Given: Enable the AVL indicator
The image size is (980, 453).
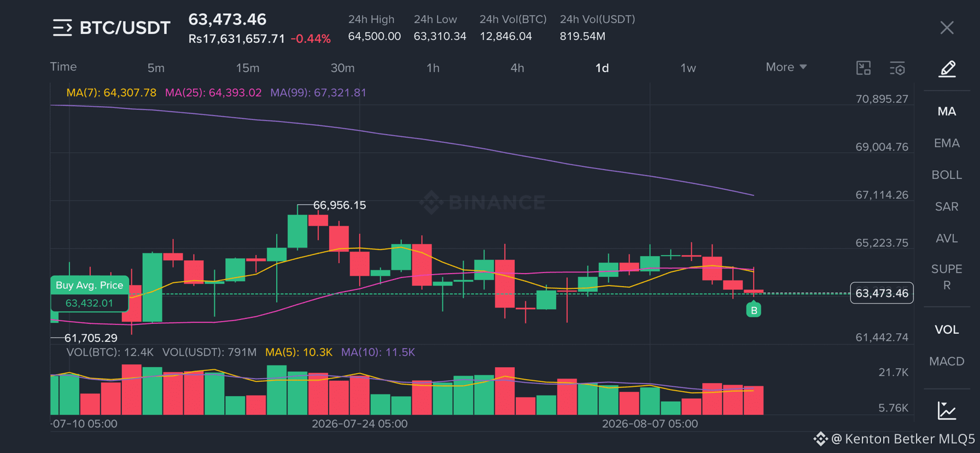Looking at the screenshot, I should click(947, 239).
